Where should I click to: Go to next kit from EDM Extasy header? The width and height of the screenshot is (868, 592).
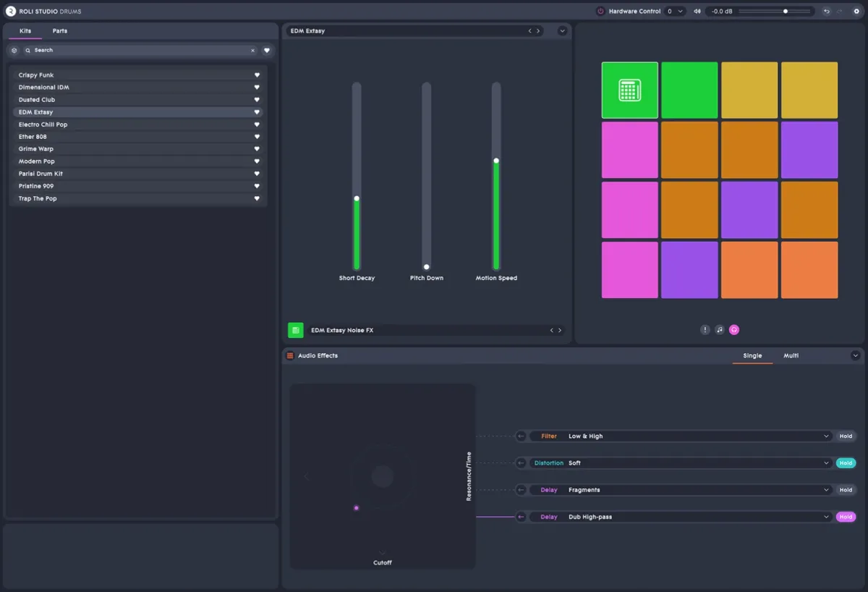pyautogui.click(x=538, y=31)
